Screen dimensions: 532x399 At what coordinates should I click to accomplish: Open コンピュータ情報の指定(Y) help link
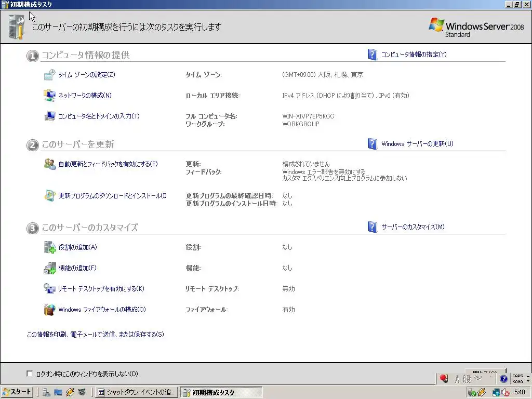coord(414,54)
